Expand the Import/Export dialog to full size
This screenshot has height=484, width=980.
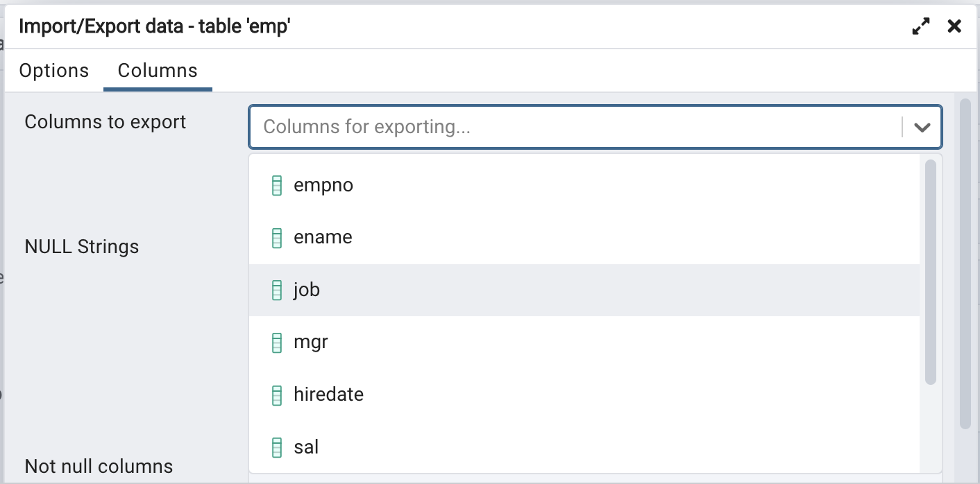(x=920, y=26)
